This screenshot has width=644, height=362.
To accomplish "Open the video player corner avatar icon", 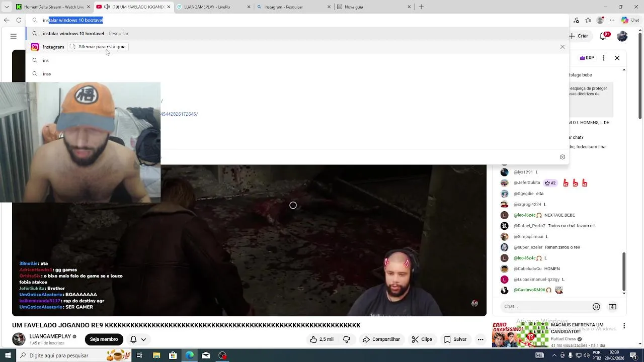I will click(474, 303).
